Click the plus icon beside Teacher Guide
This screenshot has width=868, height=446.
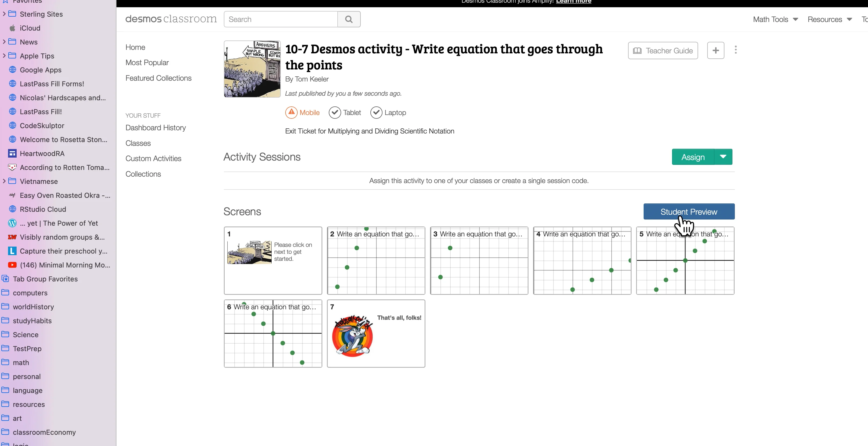pos(715,50)
